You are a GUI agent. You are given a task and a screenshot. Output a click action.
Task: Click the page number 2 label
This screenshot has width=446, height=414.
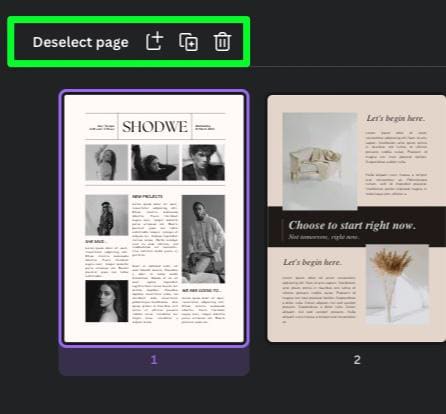click(357, 360)
